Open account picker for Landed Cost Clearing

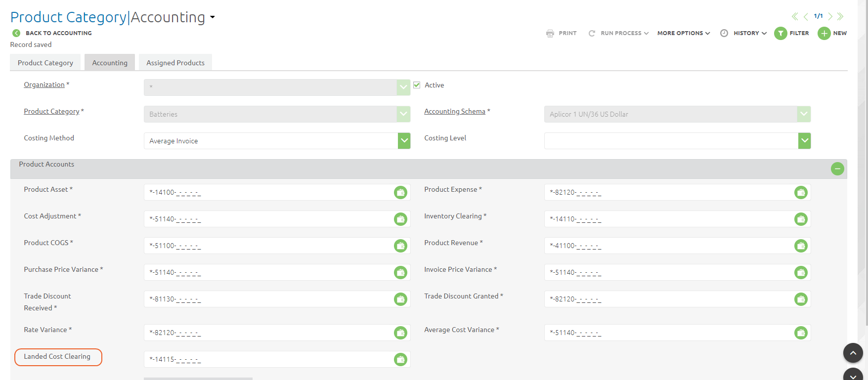[400, 359]
